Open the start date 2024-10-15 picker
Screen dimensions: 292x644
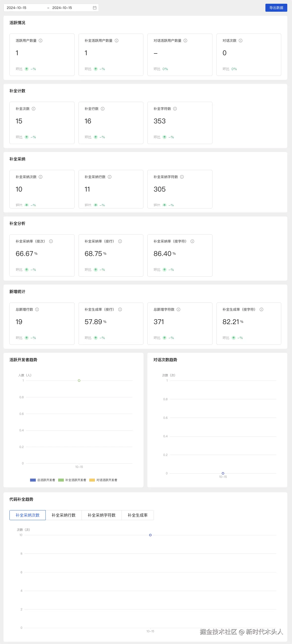point(16,8)
